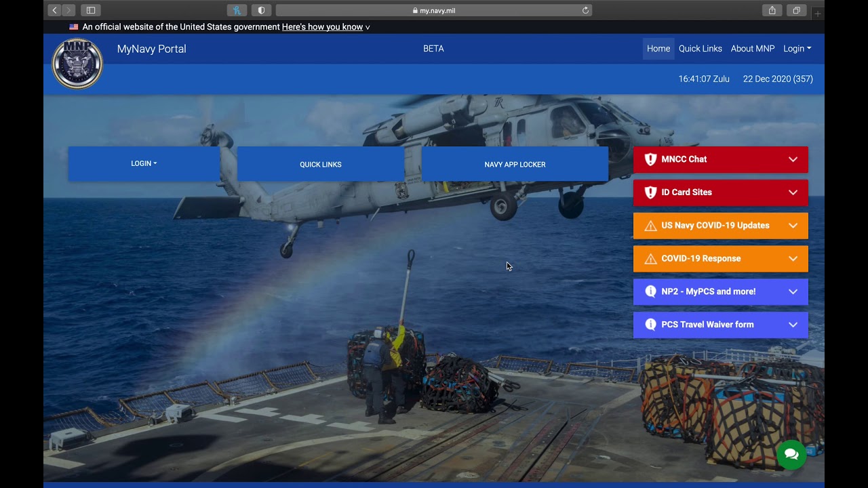Viewport: 868px width, 488px height.
Task: Open the green chat bubble icon
Action: [x=791, y=454]
